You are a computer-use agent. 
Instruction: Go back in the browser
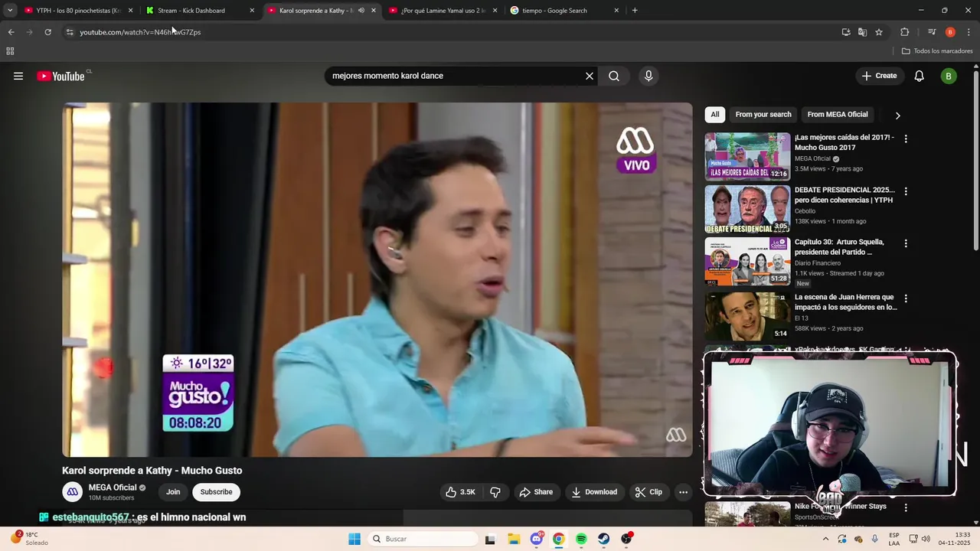[x=11, y=32]
